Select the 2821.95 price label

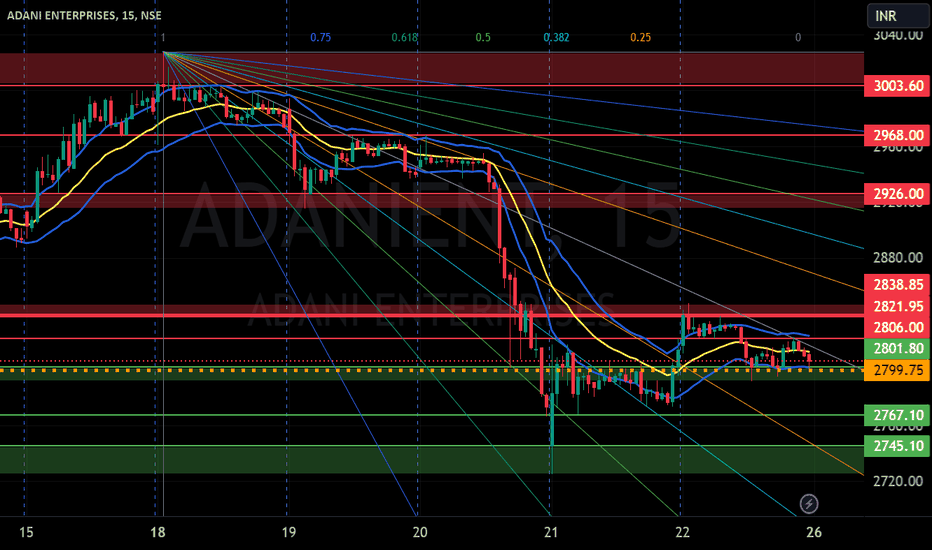pos(898,306)
